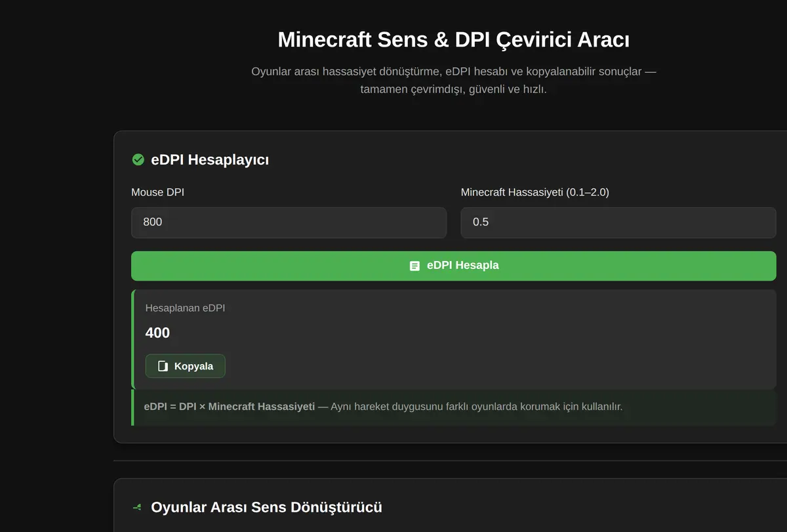Click the copy icon in Kopyala button
The image size is (787, 532).
(x=163, y=366)
